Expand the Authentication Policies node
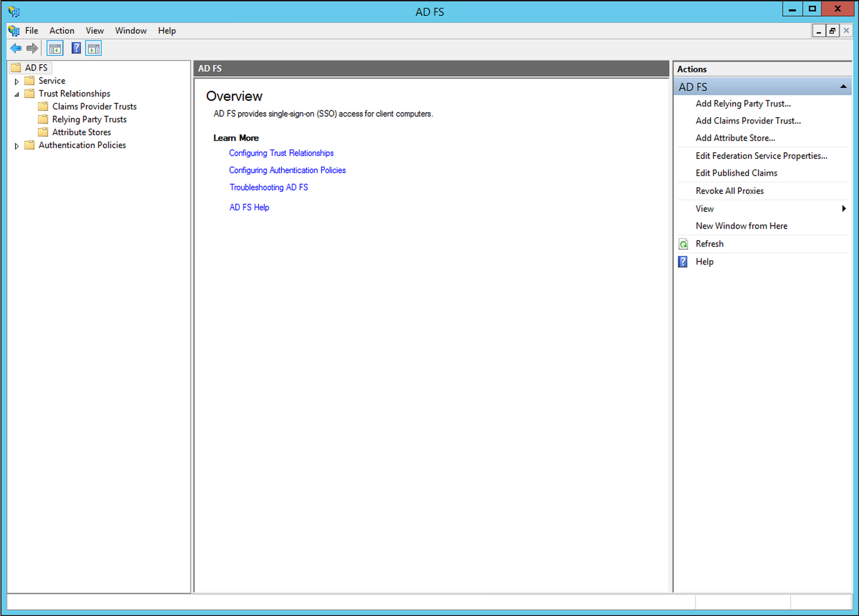Image resolution: width=859 pixels, height=616 pixels. (17, 146)
